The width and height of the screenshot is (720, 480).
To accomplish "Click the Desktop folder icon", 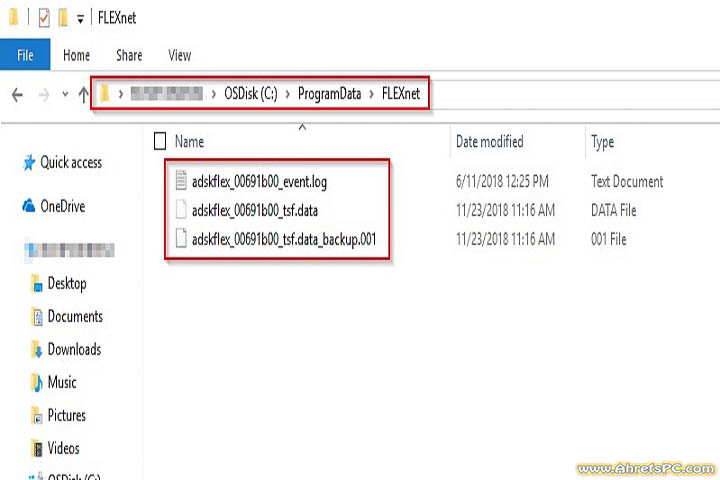I will tap(37, 283).
